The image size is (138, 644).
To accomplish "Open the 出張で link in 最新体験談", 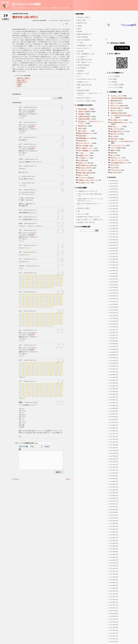I will coord(79,29).
